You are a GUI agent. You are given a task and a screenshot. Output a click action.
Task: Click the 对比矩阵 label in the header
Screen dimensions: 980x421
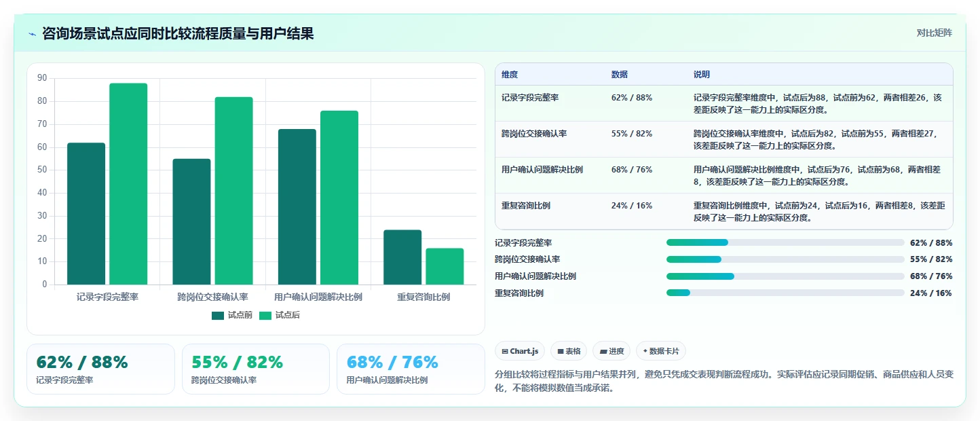tap(934, 33)
